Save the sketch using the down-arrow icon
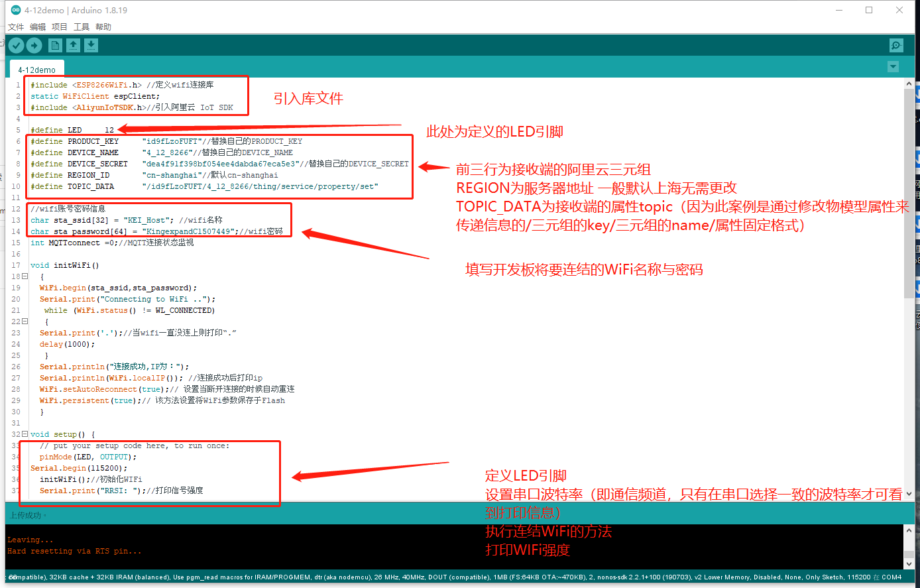The image size is (920, 588). coord(91,45)
